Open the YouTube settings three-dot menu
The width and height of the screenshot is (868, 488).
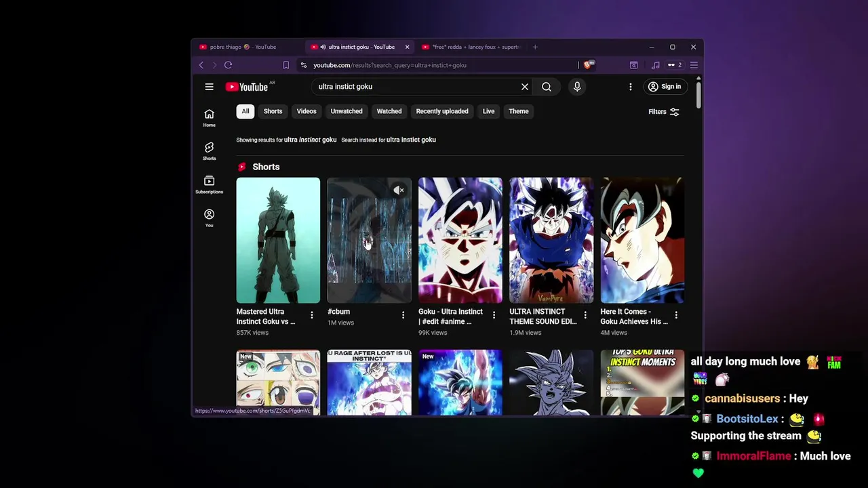[630, 87]
